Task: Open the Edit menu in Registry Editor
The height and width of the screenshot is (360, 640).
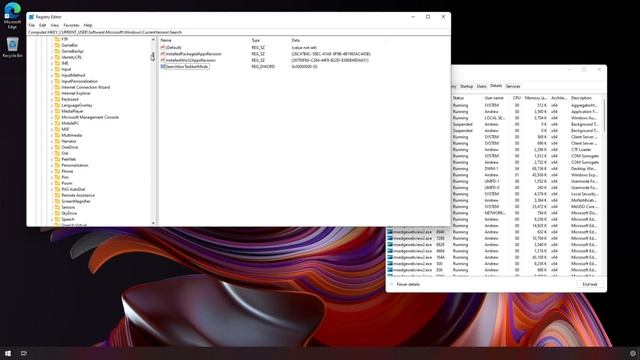Action: click(x=42, y=25)
